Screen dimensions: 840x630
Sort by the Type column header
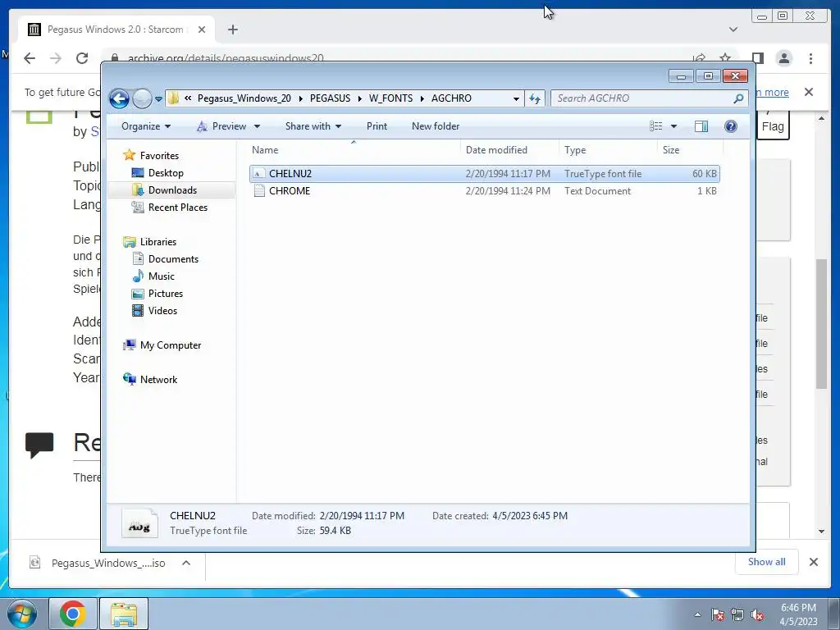pyautogui.click(x=608, y=150)
